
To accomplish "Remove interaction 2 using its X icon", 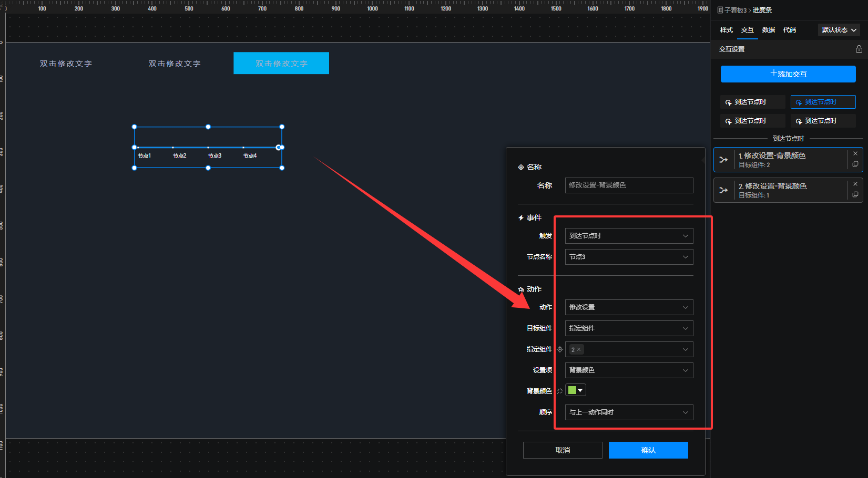I will pos(855,184).
